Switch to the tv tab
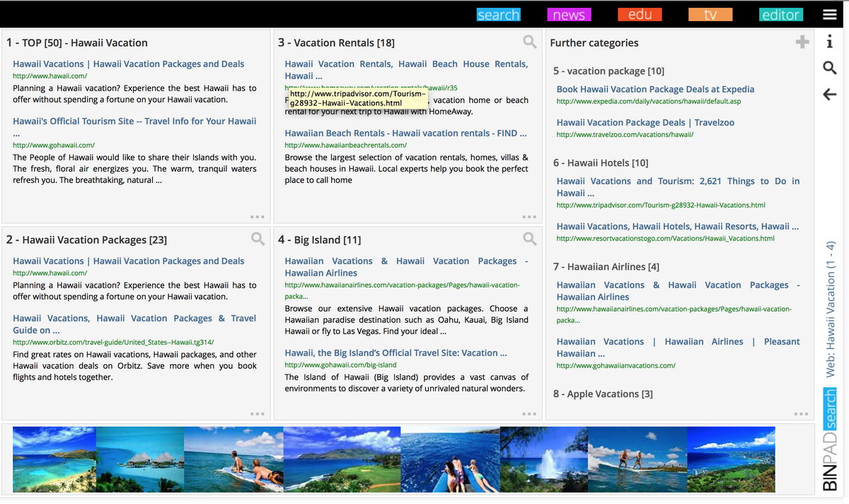The width and height of the screenshot is (849, 504). coord(710,15)
